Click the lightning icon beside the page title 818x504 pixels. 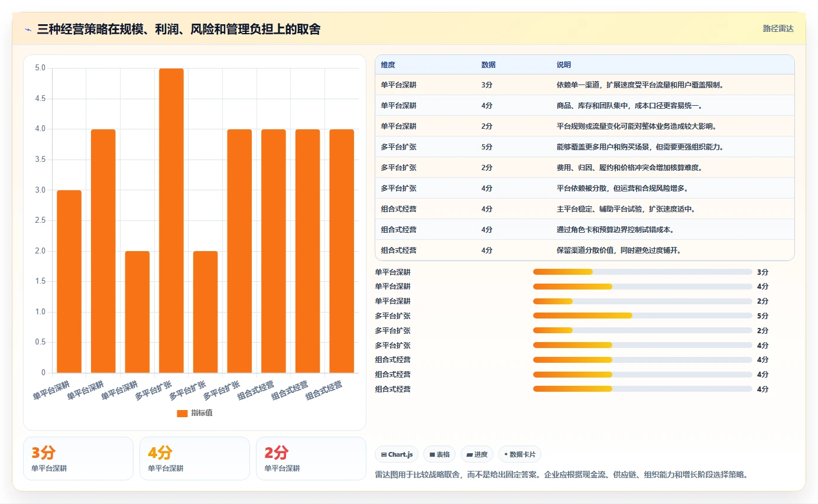[28, 29]
